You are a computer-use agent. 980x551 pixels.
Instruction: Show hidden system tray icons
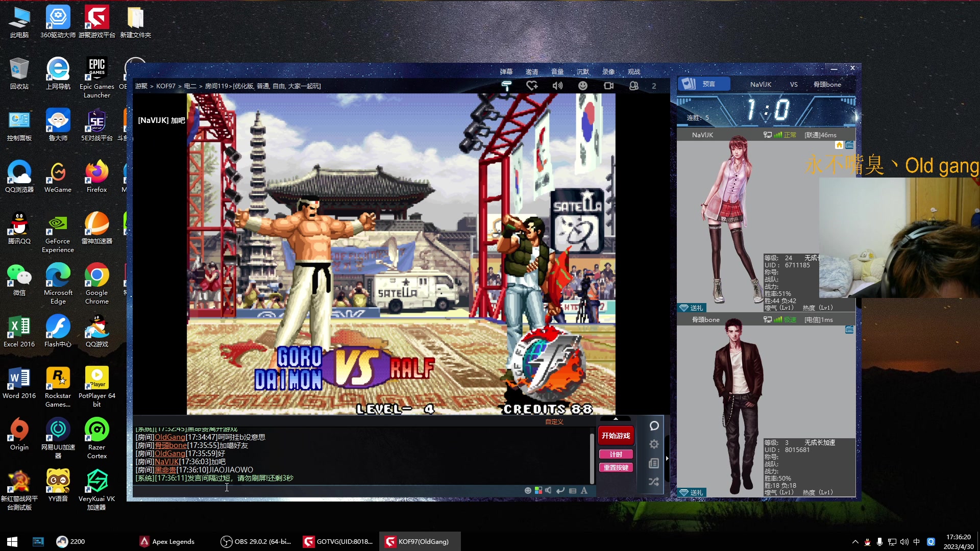pyautogui.click(x=855, y=541)
